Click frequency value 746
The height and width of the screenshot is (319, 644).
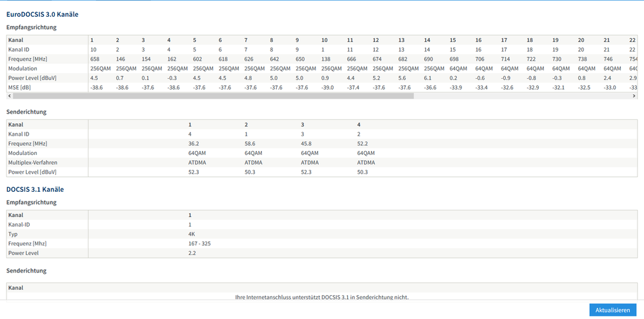click(609, 59)
